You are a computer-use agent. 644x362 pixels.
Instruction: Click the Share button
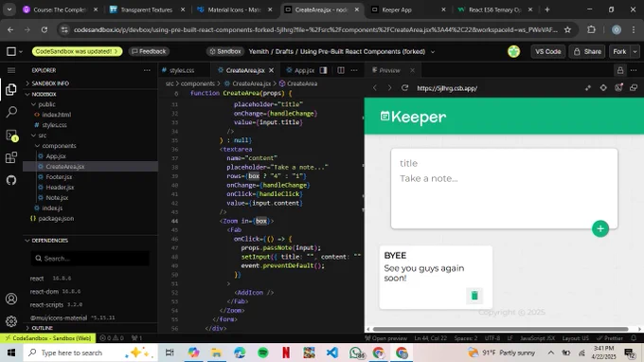tap(587, 51)
